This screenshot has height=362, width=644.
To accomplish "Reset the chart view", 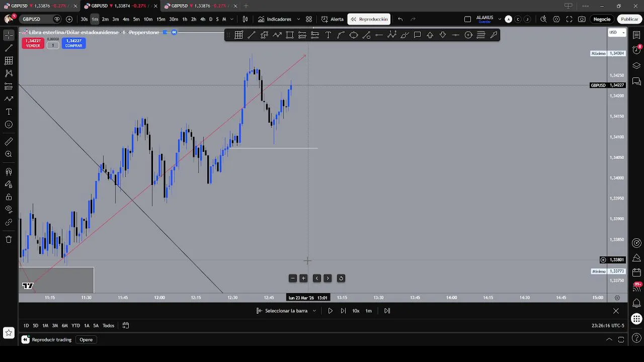I will tap(341, 278).
